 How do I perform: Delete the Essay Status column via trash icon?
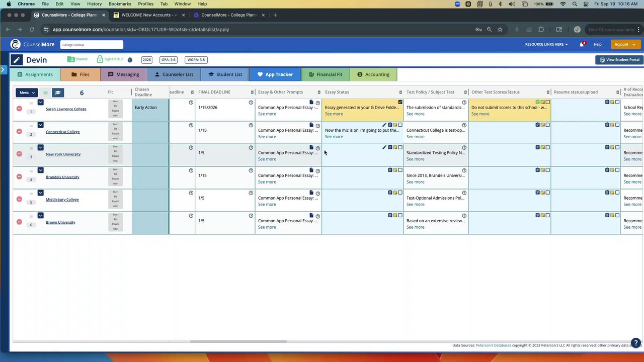click(x=400, y=92)
